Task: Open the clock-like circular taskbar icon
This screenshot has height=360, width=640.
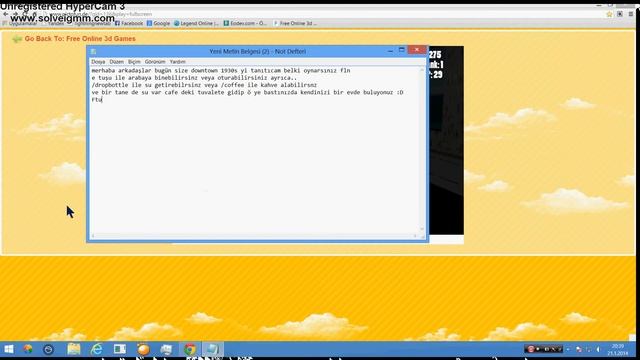Action: pos(48,349)
